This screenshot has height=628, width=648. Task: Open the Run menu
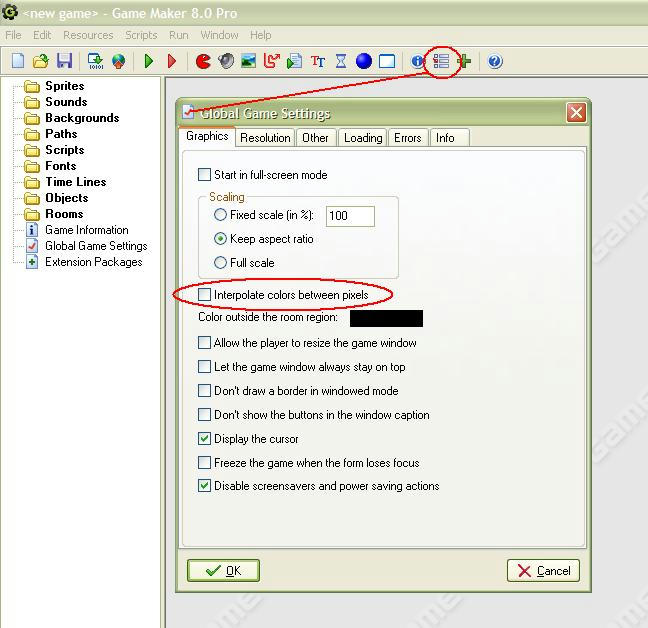coord(179,35)
